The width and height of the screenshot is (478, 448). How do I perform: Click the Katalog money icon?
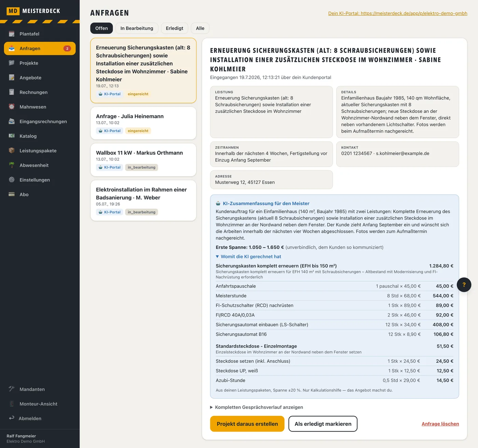point(12,136)
